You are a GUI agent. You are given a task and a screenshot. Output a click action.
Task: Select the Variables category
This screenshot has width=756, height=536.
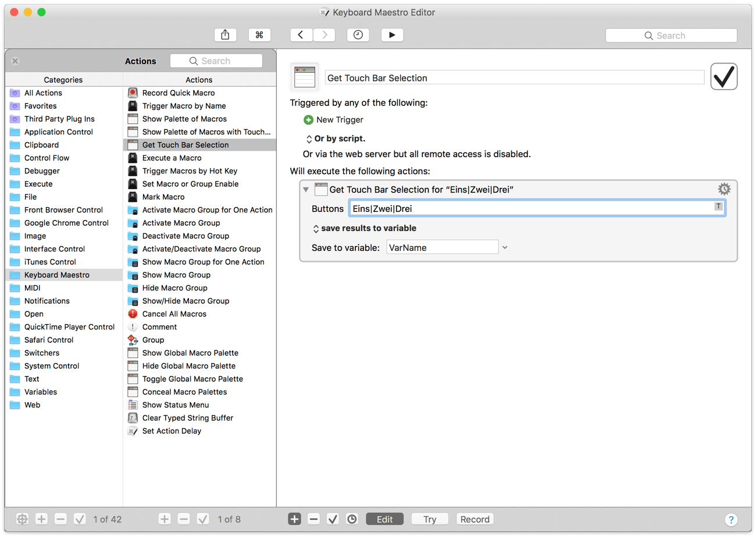click(x=64, y=392)
